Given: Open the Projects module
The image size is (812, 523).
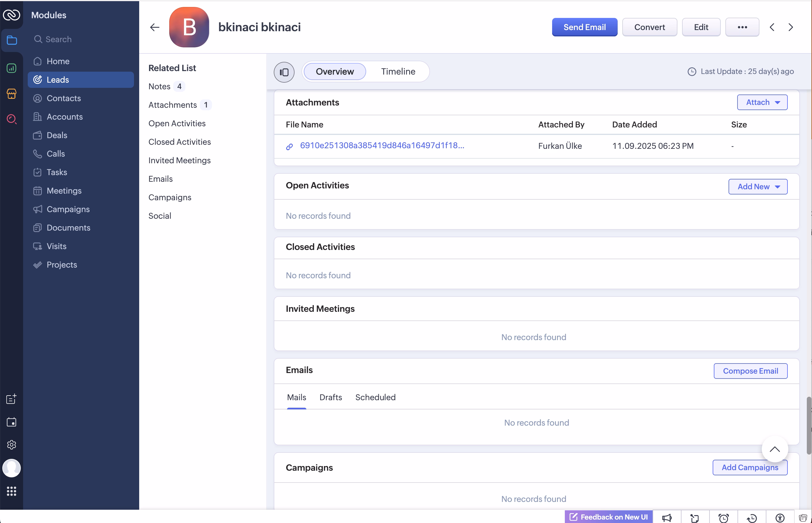Looking at the screenshot, I should coord(81,265).
